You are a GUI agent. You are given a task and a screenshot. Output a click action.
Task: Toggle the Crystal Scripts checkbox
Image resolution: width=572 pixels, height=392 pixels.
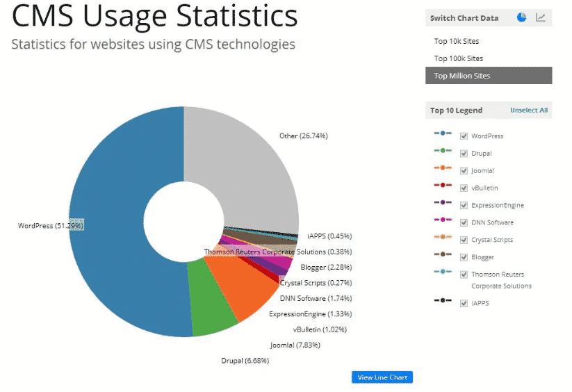click(x=464, y=240)
